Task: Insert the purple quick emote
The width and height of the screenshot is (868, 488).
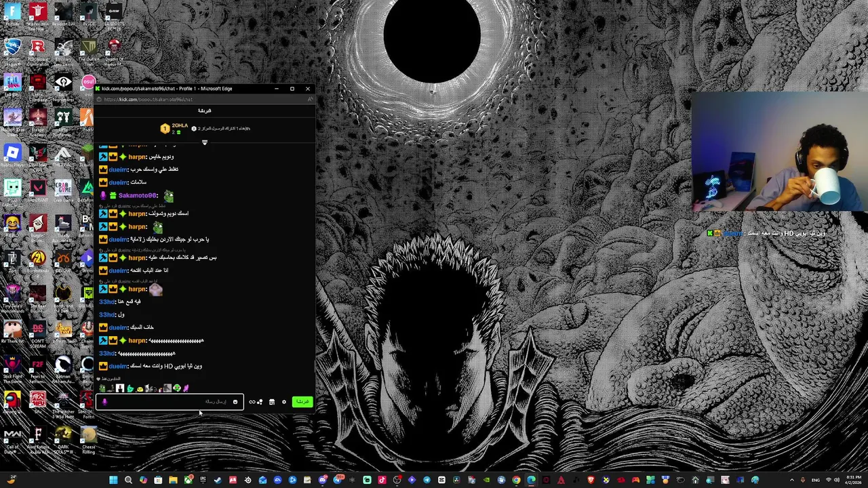Action: click(186, 388)
